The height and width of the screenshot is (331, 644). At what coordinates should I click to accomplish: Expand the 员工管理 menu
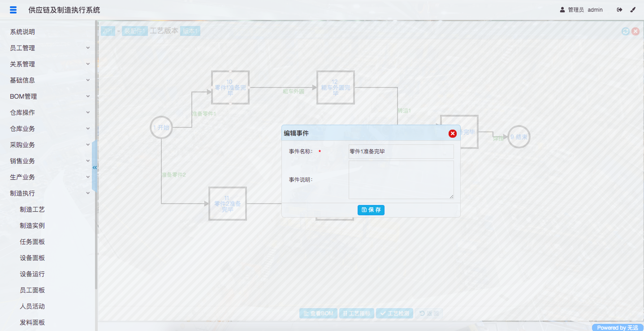coord(49,48)
